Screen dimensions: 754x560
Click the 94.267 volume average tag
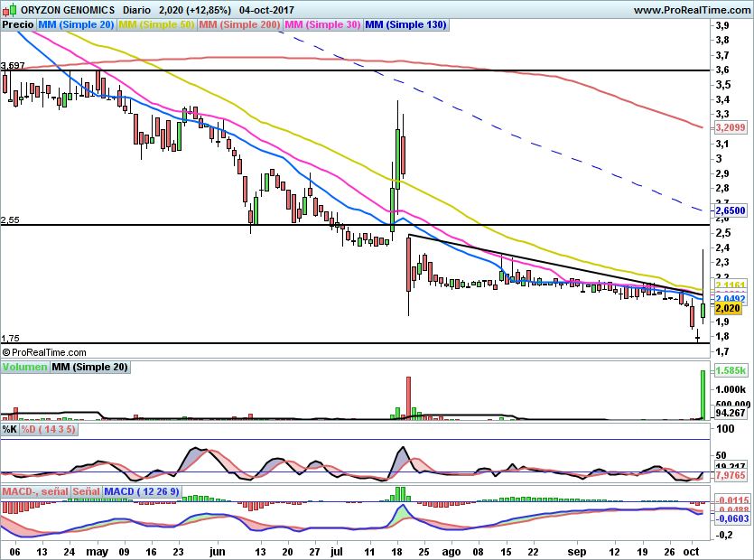point(731,412)
